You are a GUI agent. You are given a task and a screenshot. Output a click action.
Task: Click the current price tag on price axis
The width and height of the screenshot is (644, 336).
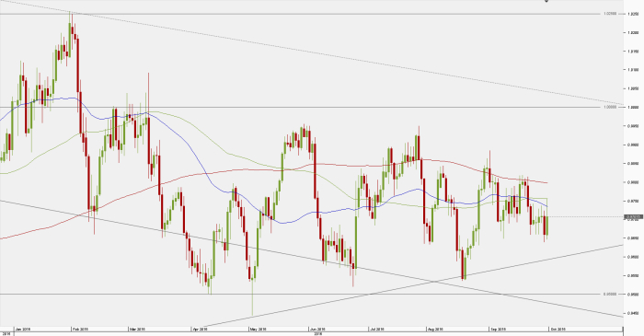(634, 216)
